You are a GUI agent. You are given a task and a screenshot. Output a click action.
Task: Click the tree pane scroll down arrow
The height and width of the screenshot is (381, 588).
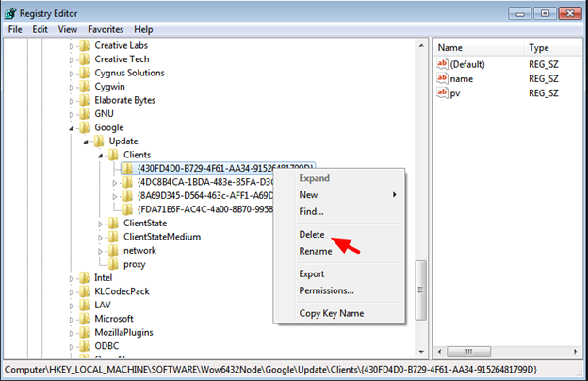point(421,352)
